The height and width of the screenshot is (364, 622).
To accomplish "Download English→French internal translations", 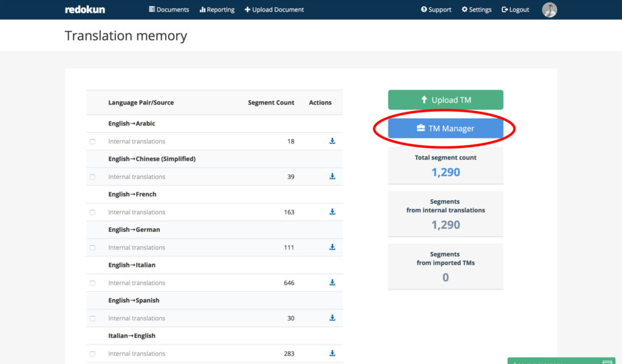I will [332, 212].
